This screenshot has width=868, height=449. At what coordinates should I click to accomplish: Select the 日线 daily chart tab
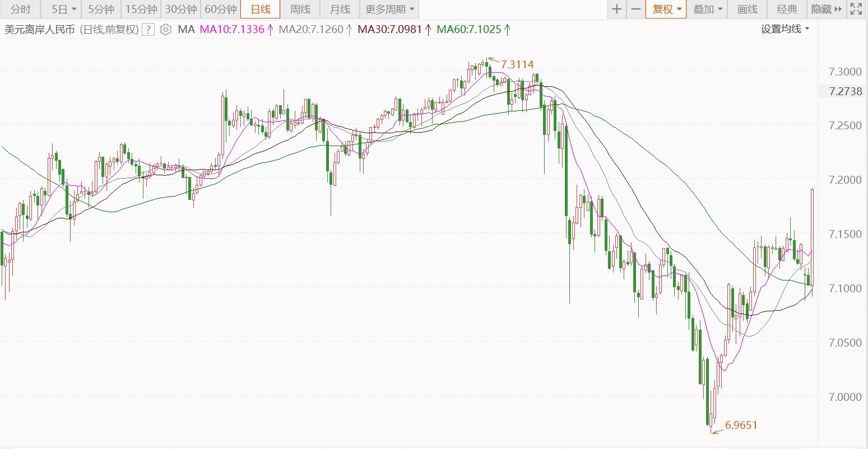click(260, 9)
